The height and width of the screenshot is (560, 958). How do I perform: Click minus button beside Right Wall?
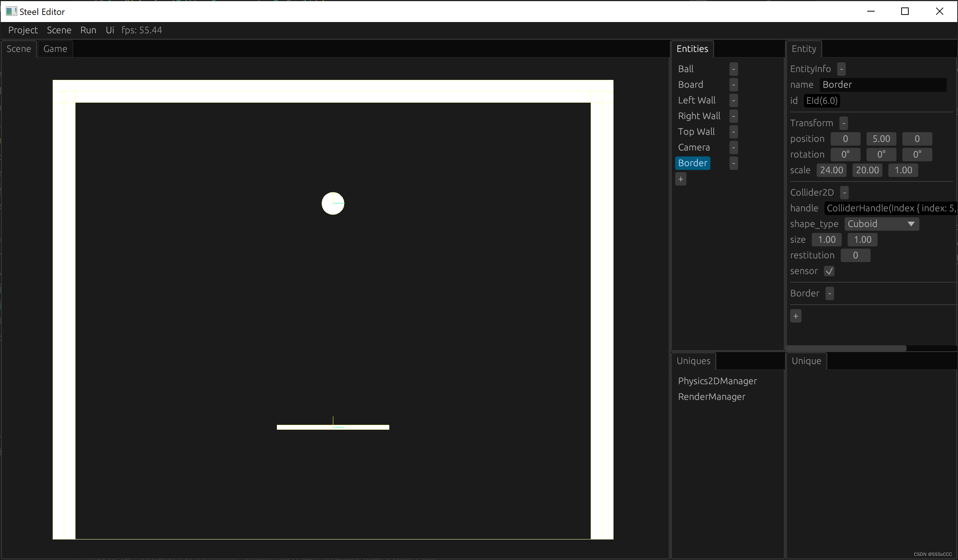(733, 116)
